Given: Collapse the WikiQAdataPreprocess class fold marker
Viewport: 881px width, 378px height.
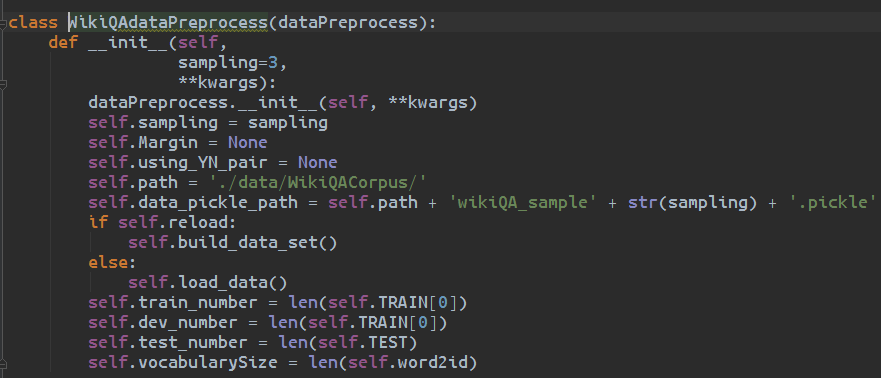Looking at the screenshot, I should coord(3,22).
